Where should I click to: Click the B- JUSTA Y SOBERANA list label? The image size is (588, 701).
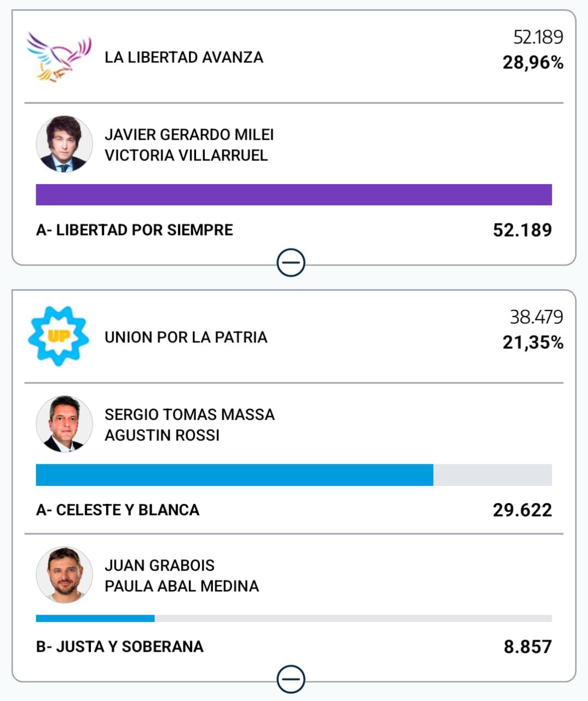pyautogui.click(x=120, y=647)
